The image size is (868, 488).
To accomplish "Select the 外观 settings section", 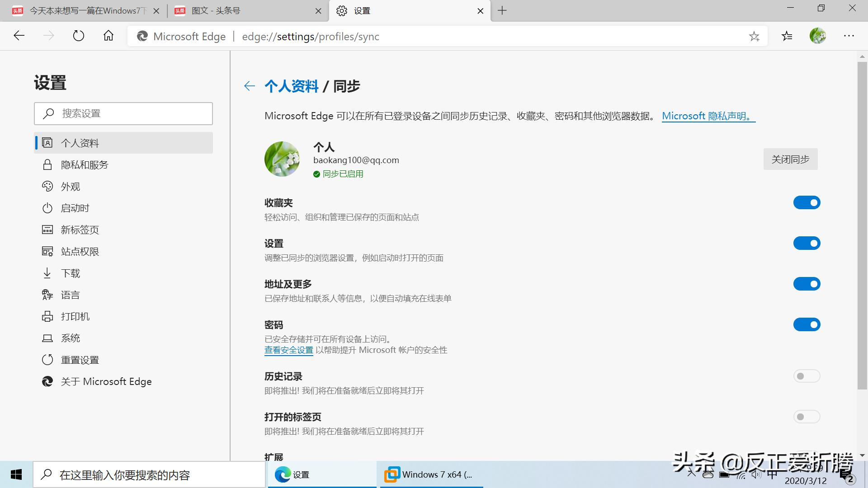I will (71, 186).
